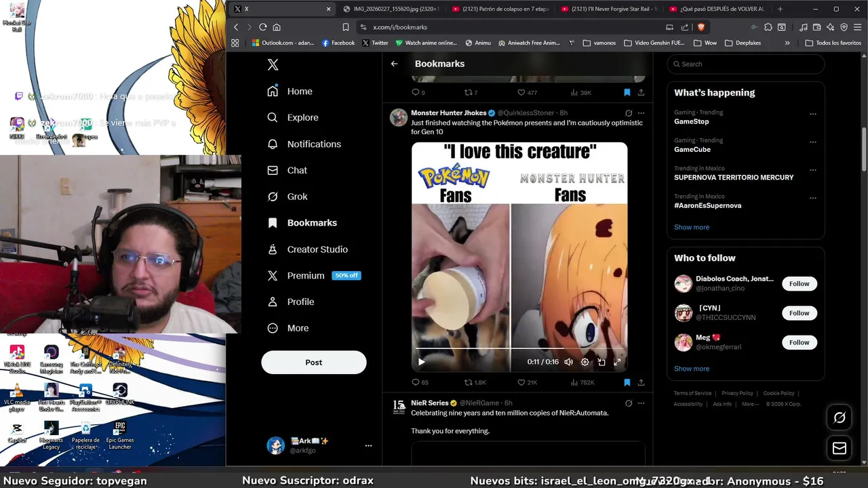Remove bookmark from Monster Hunter Jhokes post

coord(627,382)
